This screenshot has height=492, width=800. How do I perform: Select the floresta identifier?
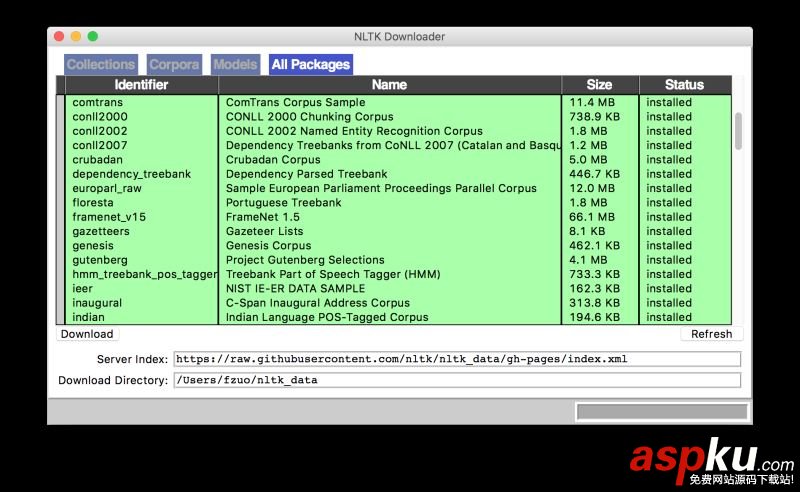point(93,203)
